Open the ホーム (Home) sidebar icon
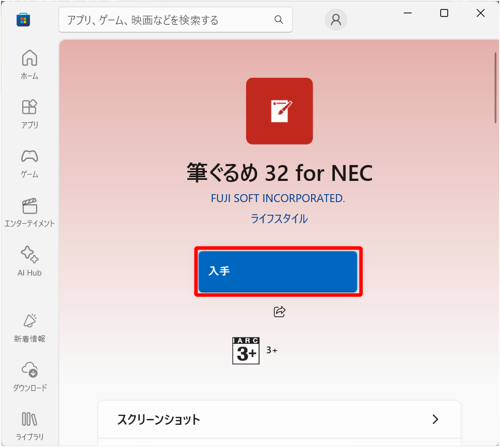The image size is (500, 447). tap(30, 64)
